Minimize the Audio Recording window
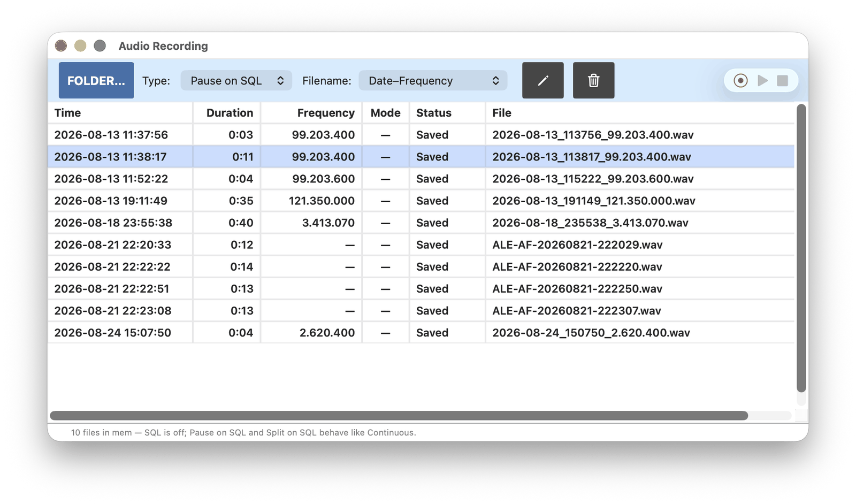The image size is (856, 504). click(80, 46)
